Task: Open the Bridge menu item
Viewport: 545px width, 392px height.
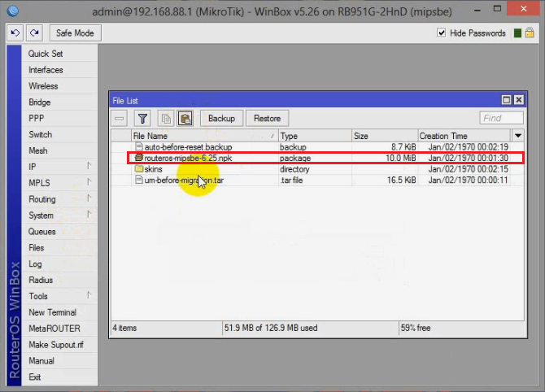Action: point(59,102)
